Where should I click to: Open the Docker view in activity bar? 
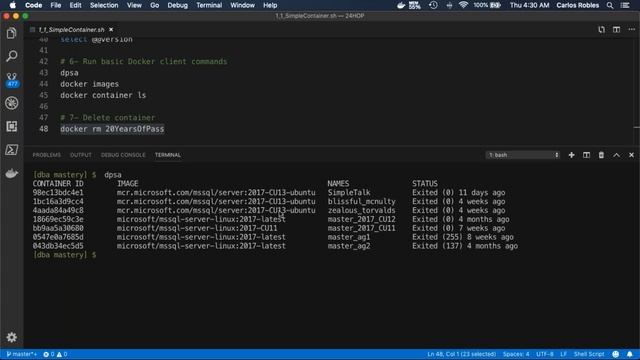(x=11, y=173)
